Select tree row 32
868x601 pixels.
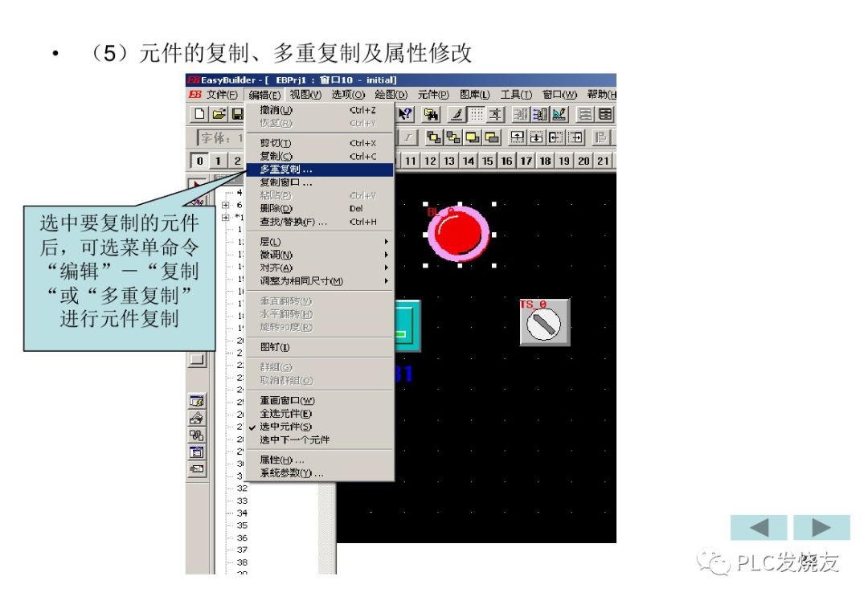point(242,488)
